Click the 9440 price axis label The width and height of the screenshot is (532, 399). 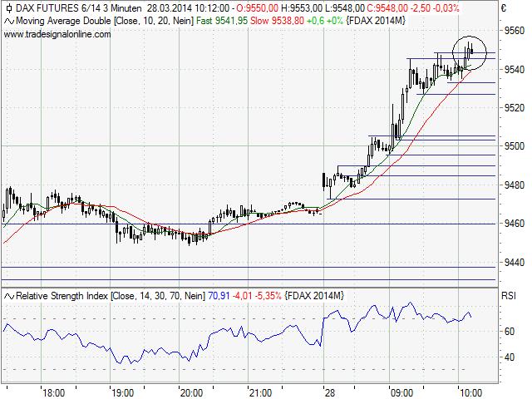tap(516, 263)
